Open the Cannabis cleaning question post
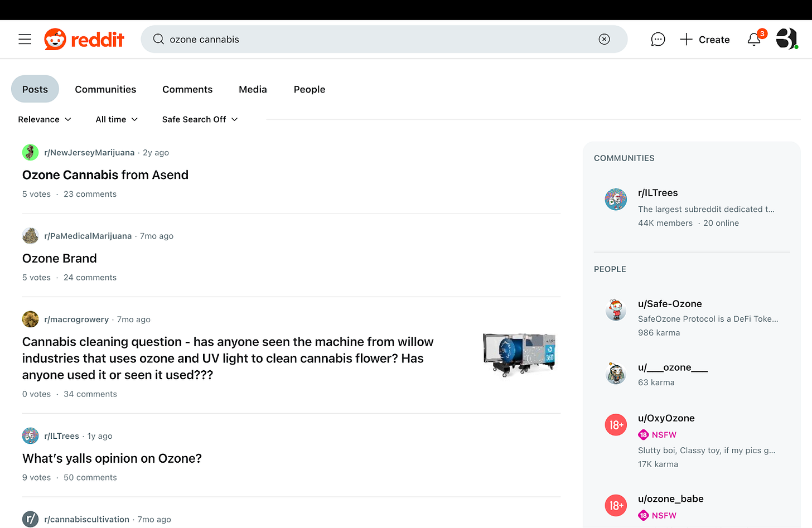Image resolution: width=812 pixels, height=528 pixels. tap(228, 359)
